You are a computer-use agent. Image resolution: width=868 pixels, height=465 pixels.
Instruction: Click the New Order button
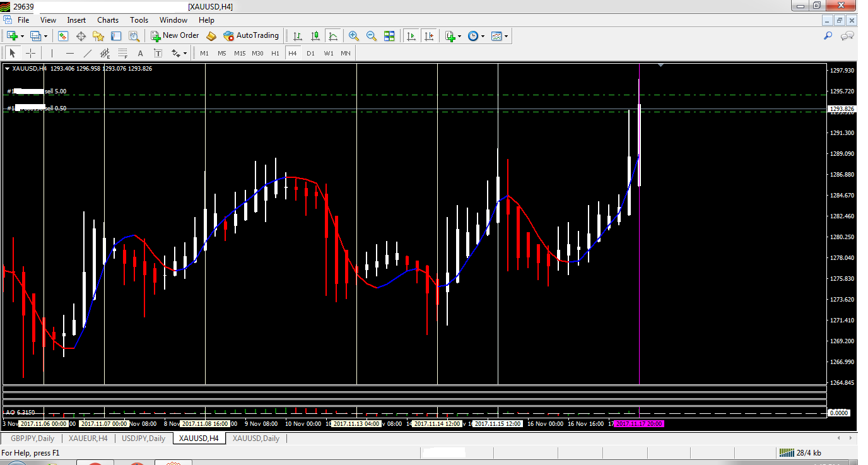175,36
